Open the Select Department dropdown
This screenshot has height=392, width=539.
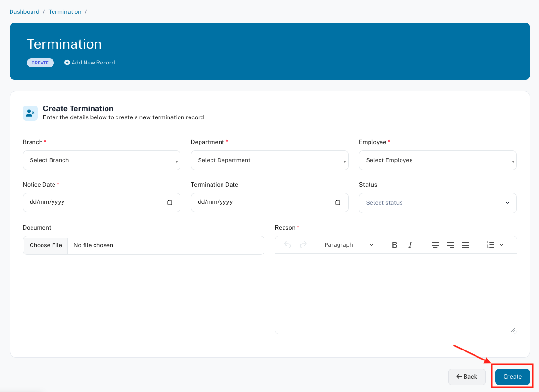tap(269, 160)
